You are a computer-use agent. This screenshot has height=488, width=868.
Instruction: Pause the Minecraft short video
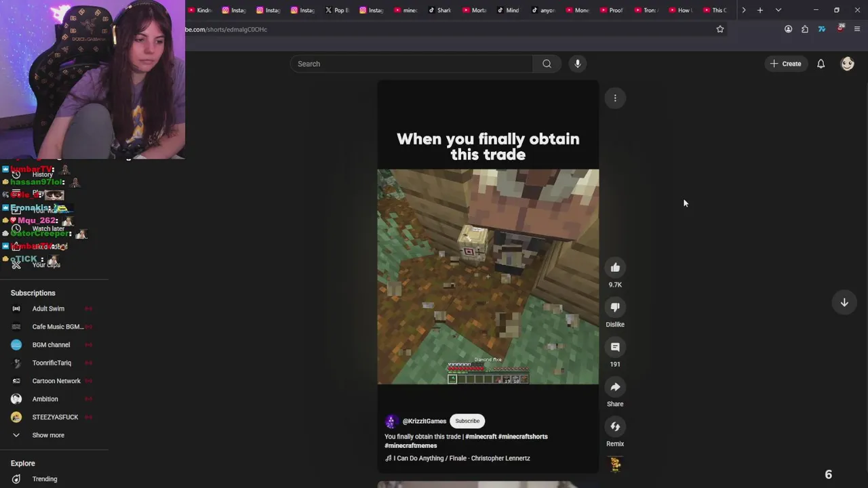coord(488,277)
